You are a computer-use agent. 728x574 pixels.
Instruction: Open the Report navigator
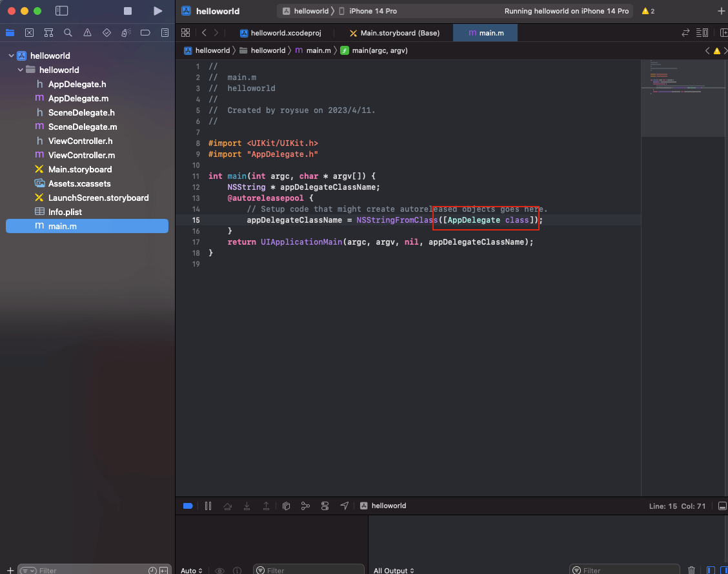click(x=165, y=32)
